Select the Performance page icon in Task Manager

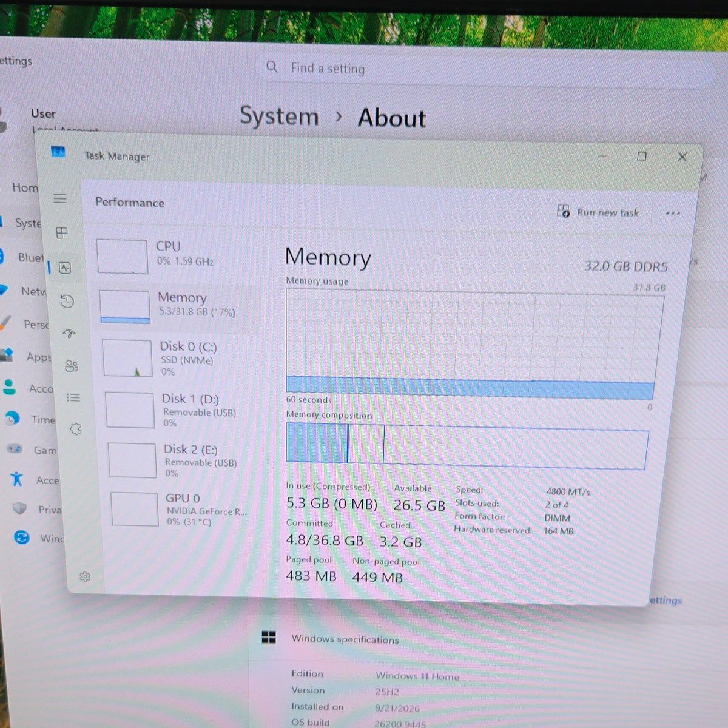[64, 268]
